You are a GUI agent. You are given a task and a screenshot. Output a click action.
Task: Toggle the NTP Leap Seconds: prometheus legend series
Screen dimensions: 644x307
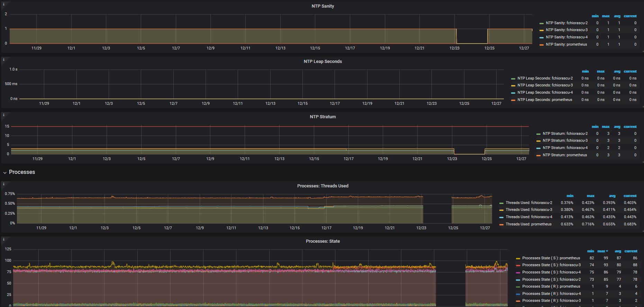coord(545,100)
